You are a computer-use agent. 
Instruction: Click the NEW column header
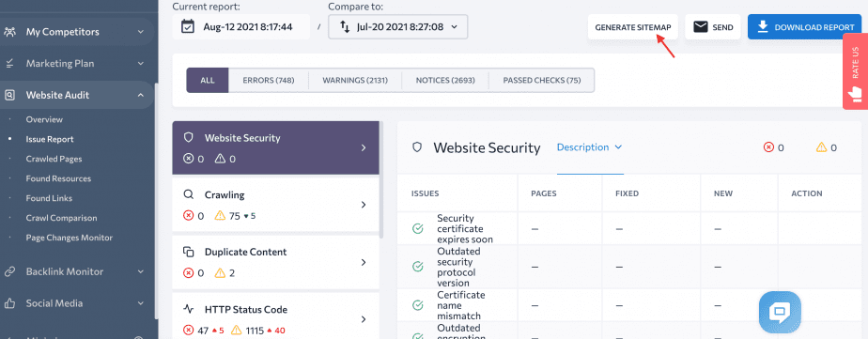[x=723, y=193]
